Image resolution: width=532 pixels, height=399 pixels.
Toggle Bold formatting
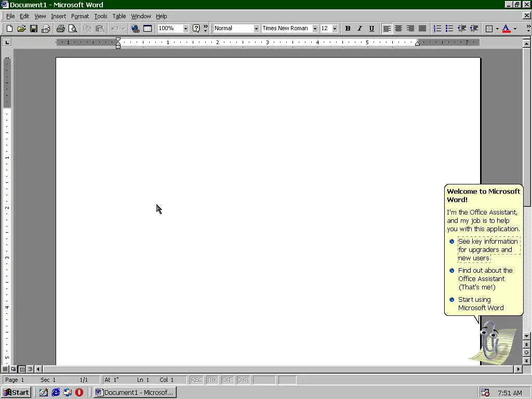tap(348, 29)
